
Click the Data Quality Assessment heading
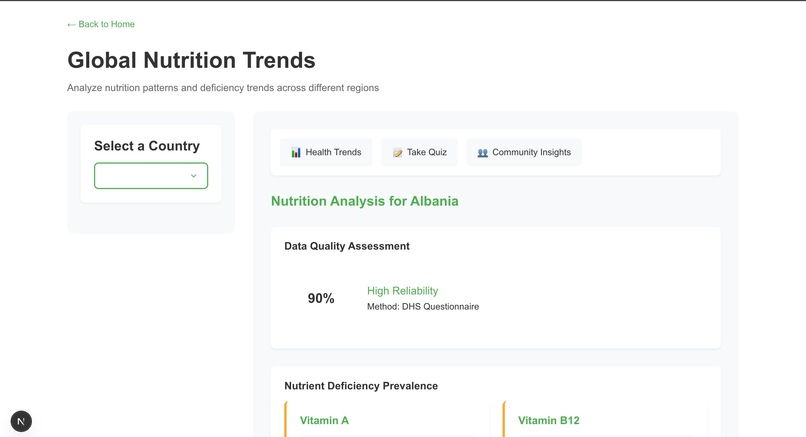click(x=347, y=246)
